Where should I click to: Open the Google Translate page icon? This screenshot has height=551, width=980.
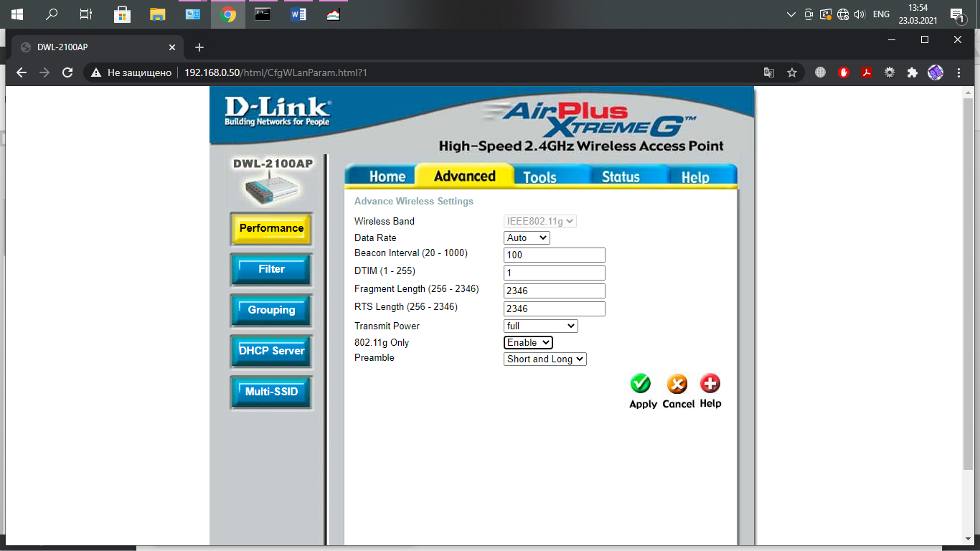769,72
